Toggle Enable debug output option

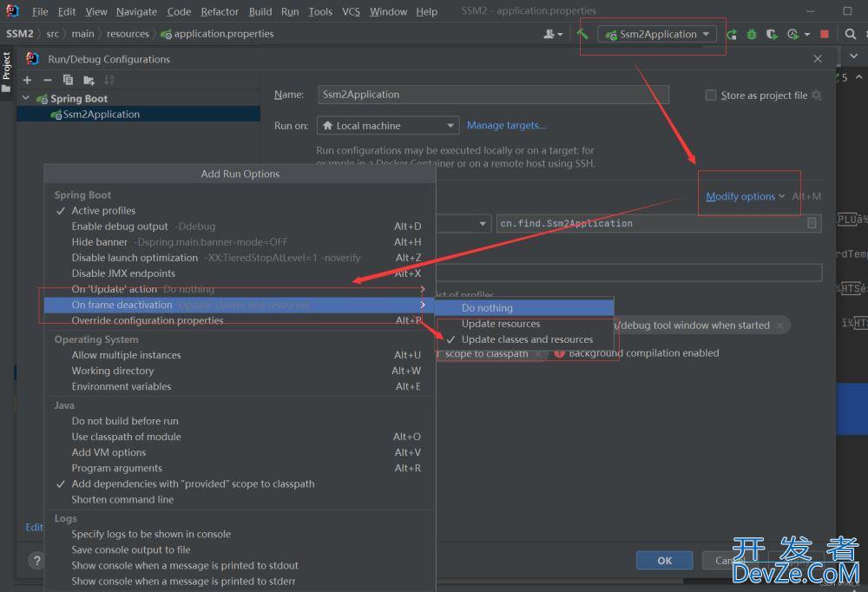click(120, 227)
